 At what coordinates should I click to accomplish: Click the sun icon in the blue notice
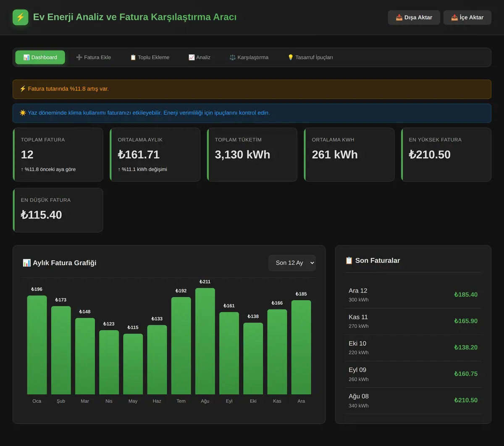(23, 113)
